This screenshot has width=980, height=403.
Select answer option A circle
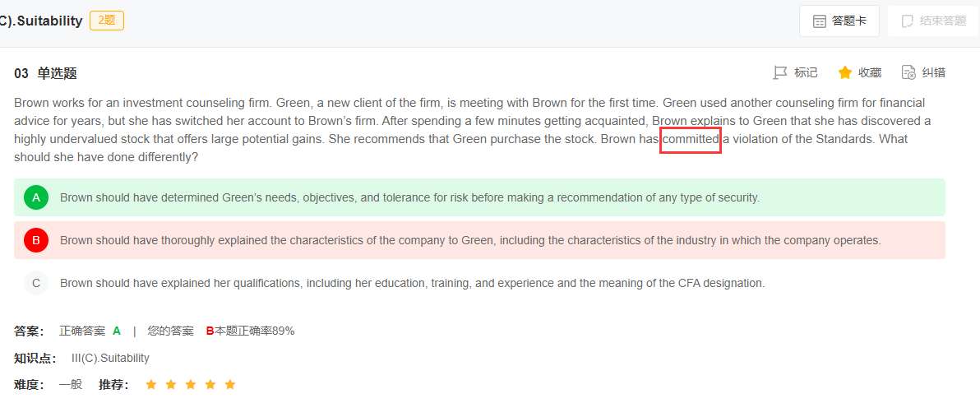point(36,197)
